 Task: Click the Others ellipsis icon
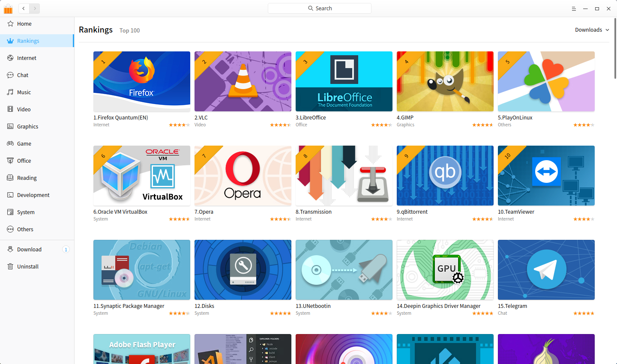(x=10, y=229)
